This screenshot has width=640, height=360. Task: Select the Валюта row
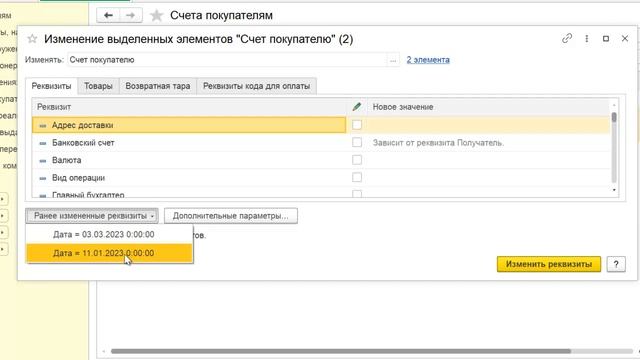(x=321, y=160)
